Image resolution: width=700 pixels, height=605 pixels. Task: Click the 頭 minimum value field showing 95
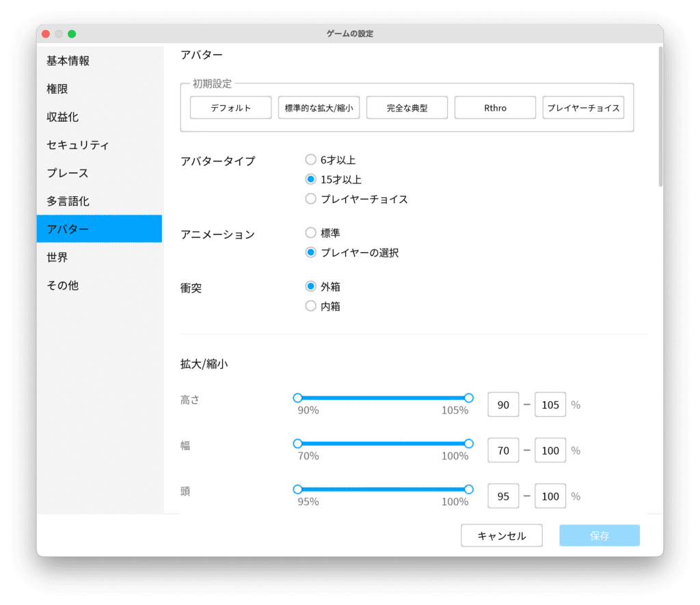coord(503,497)
